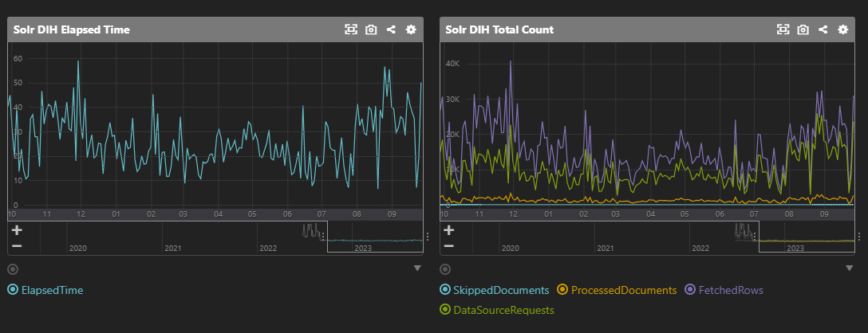The height and width of the screenshot is (333, 868).
Task: Click 2022 in the Elapsed Time navigator timeline
Action: click(x=268, y=249)
